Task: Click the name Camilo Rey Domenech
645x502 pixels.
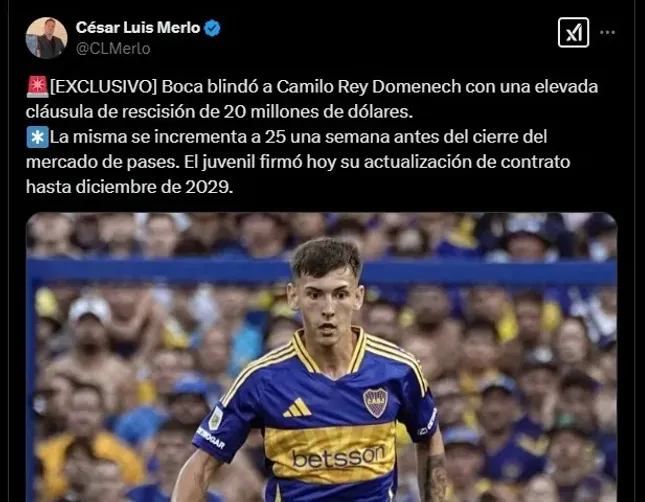Action: click(x=369, y=87)
